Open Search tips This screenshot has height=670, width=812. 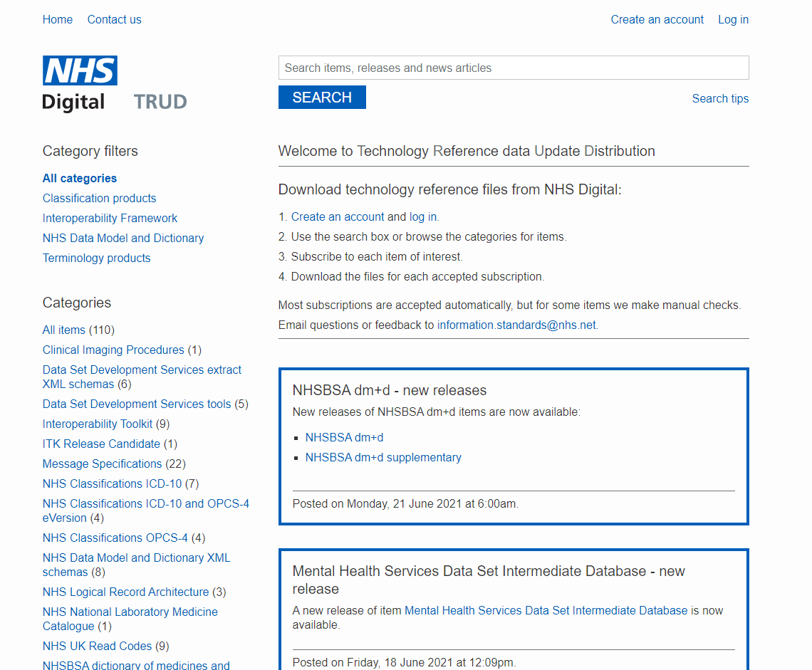click(720, 98)
